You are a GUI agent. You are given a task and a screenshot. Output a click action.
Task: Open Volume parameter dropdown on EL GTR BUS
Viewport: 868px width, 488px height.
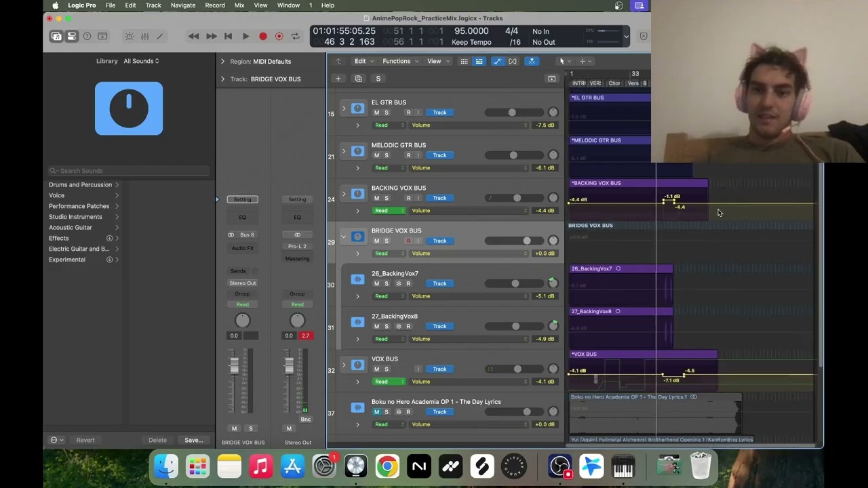tap(468, 125)
